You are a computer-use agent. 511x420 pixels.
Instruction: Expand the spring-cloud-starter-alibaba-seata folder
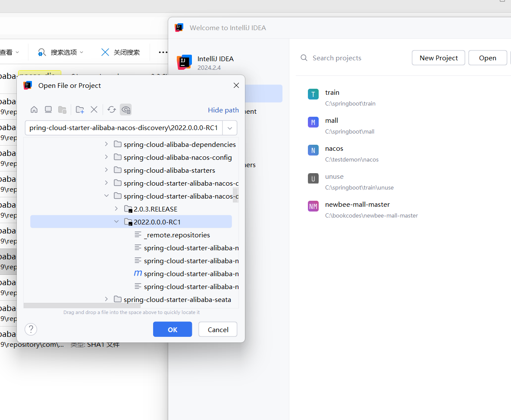tap(106, 299)
